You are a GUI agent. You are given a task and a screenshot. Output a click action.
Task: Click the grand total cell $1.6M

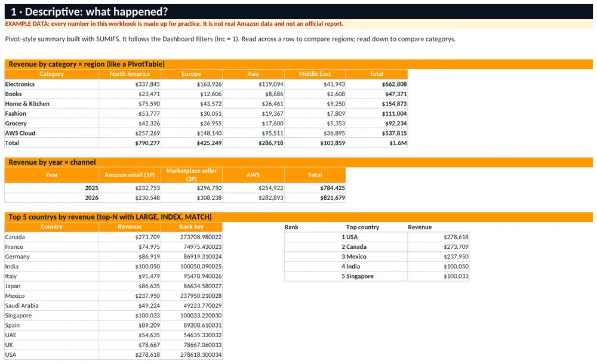pos(376,143)
